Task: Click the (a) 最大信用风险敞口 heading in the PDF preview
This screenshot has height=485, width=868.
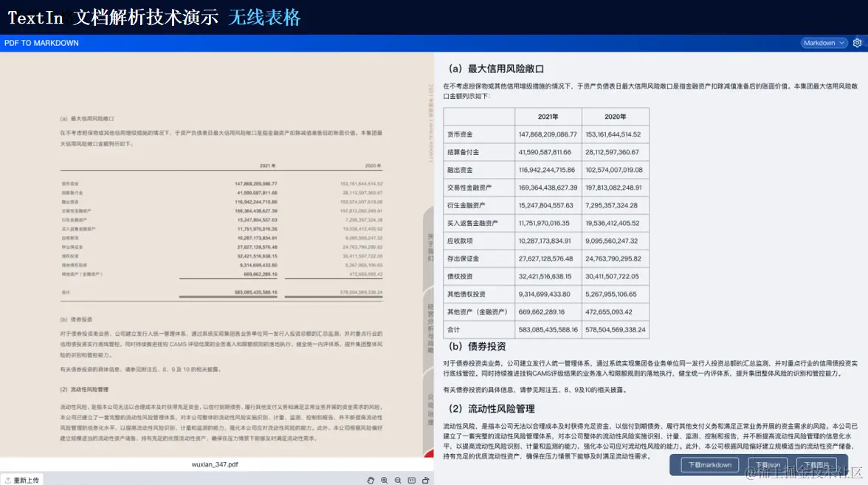Action: (x=87, y=118)
